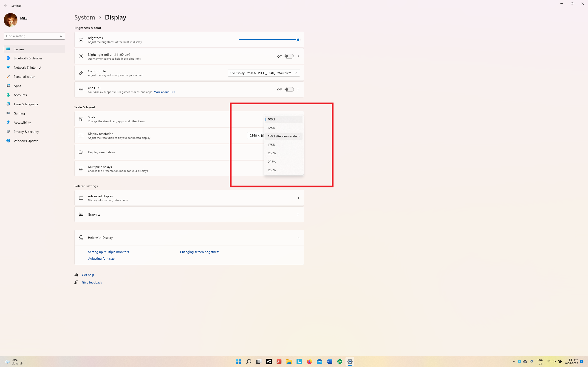
Task: Open the More about HDR link
Action: [164, 92]
